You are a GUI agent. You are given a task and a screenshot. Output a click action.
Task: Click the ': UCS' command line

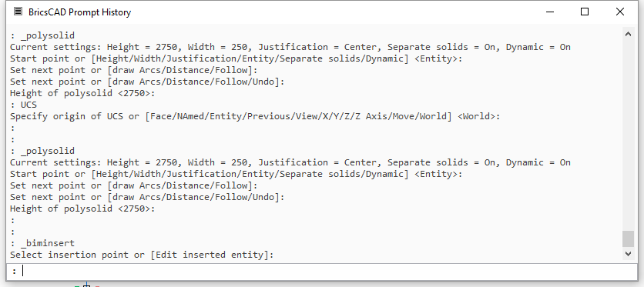click(x=24, y=105)
